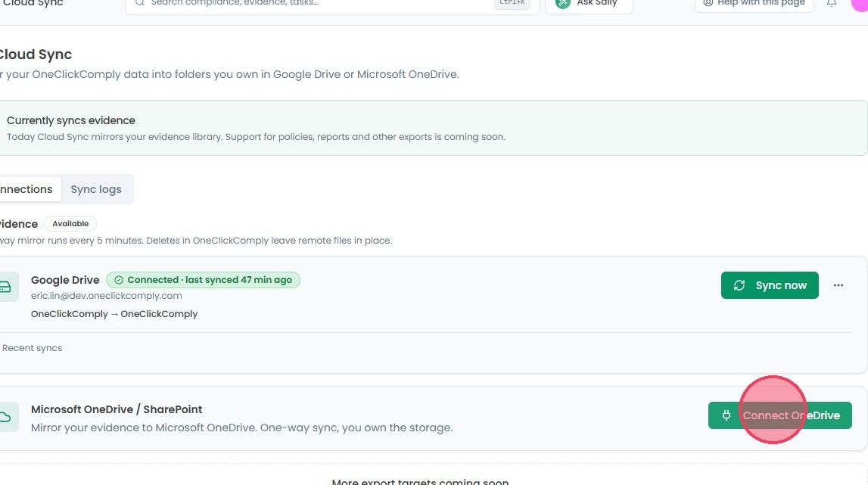Click the Google Drive storage icon

coord(5,286)
